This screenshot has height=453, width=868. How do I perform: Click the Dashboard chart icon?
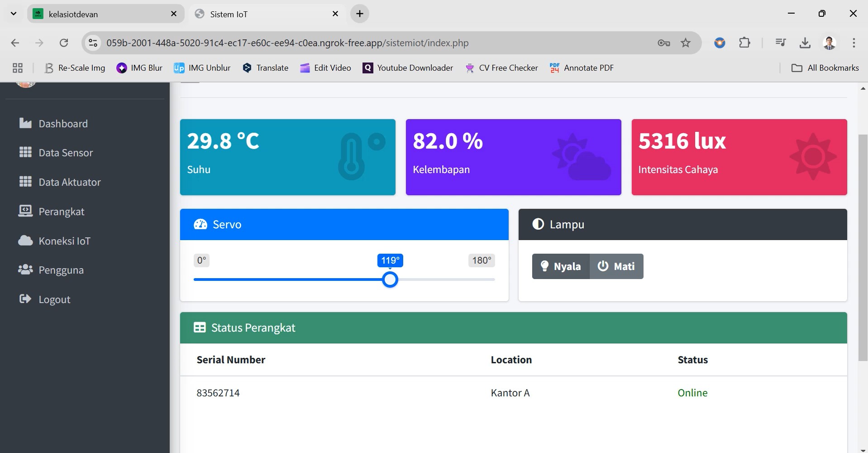click(25, 123)
